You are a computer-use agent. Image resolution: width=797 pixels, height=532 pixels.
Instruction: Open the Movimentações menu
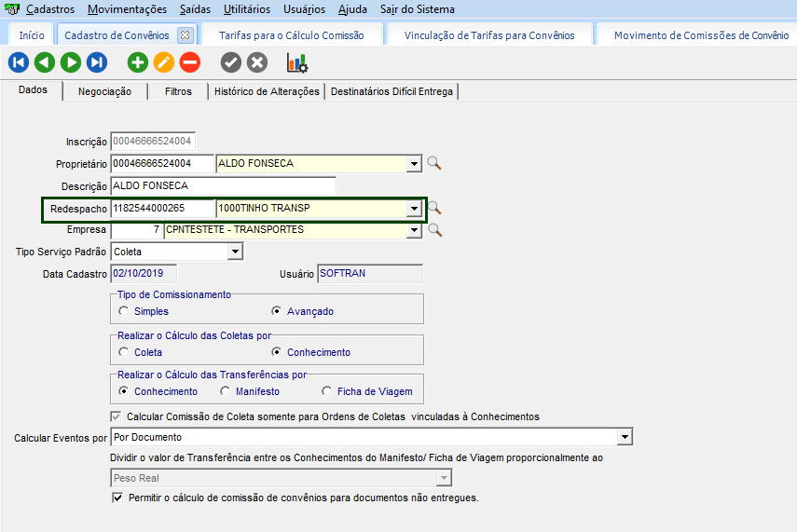coord(127,9)
